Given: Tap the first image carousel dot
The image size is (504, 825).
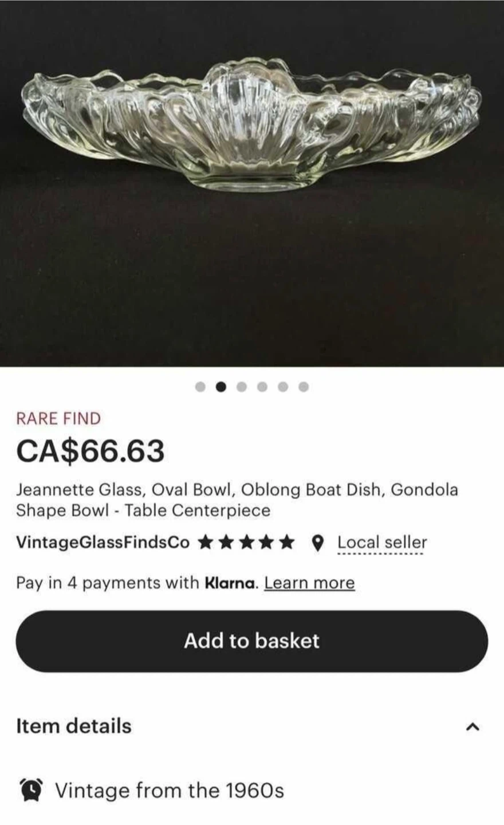Looking at the screenshot, I should (x=200, y=387).
